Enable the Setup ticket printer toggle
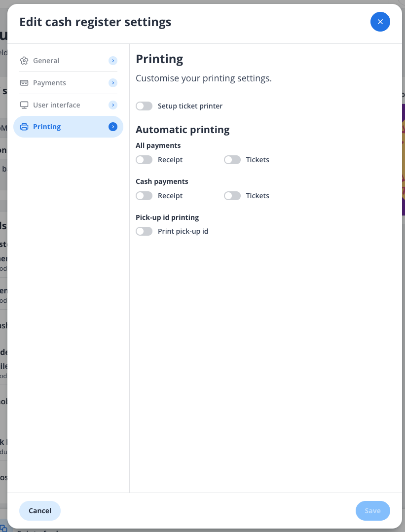Image resolution: width=405 pixels, height=532 pixels. click(144, 106)
